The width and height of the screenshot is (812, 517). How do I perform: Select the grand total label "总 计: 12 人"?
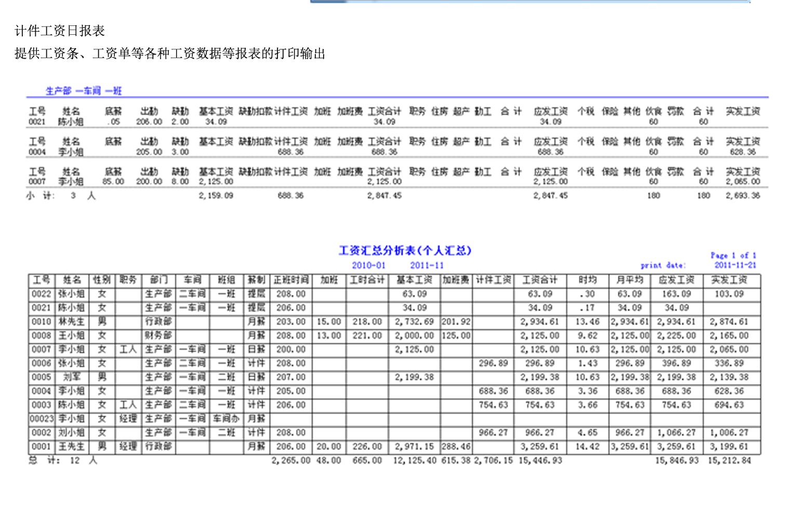[x=62, y=460]
